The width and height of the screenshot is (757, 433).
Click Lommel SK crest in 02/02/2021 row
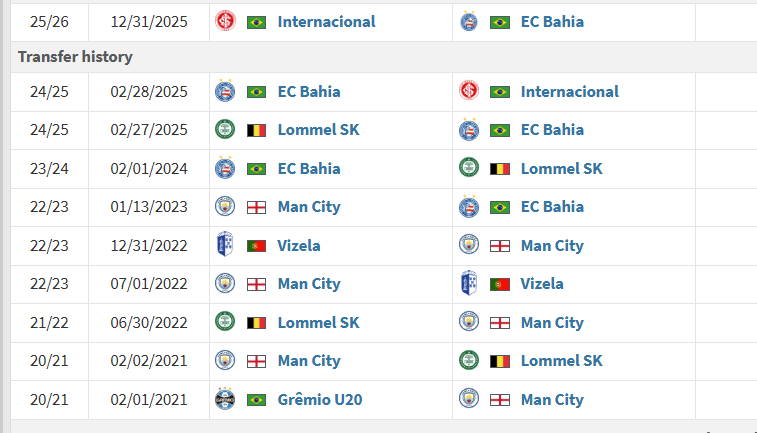click(469, 361)
